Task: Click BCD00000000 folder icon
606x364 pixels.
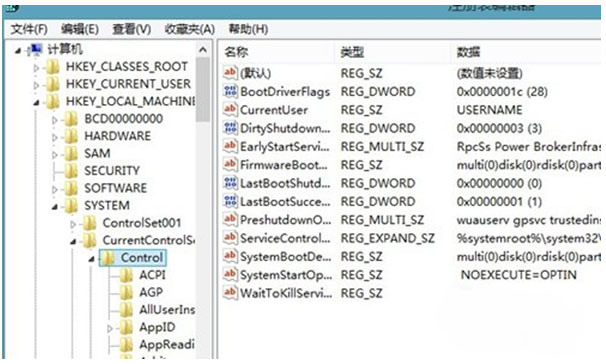Action: pyautogui.click(x=71, y=119)
